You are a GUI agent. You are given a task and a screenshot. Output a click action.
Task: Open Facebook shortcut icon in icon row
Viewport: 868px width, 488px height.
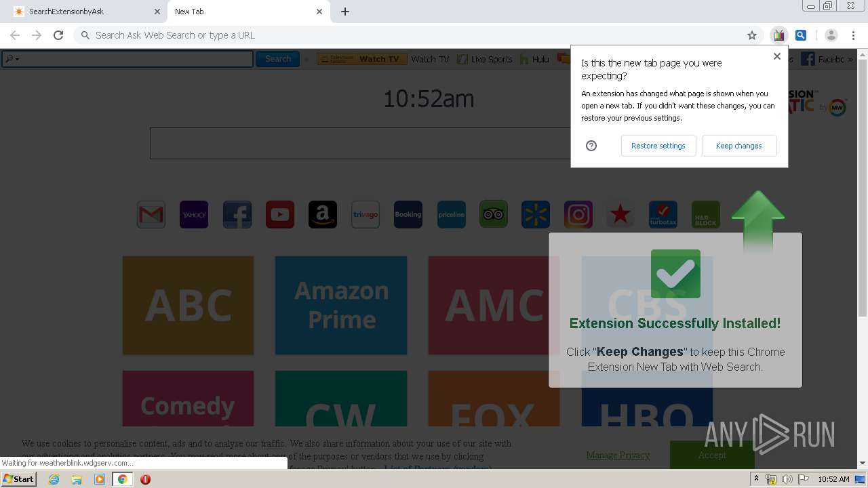point(237,215)
